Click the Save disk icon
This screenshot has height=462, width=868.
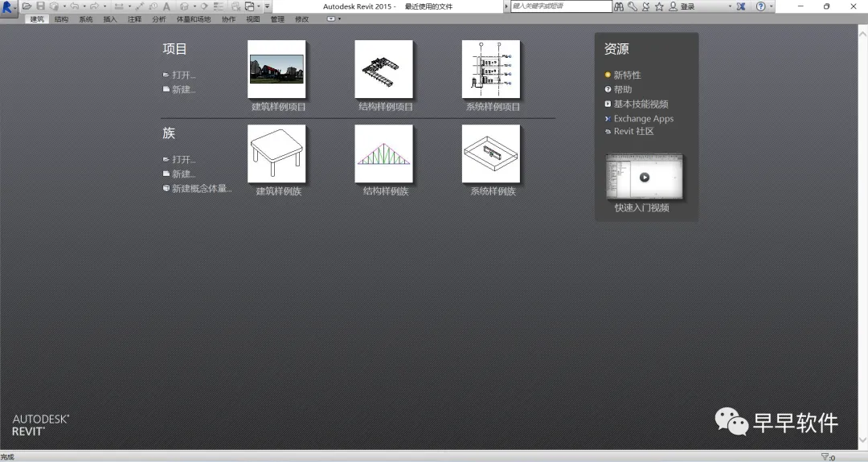click(40, 6)
